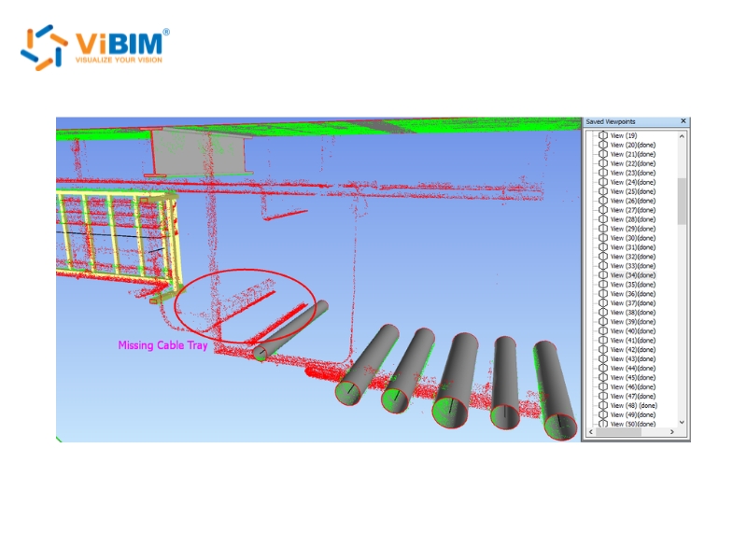Click View (43)(done) in list
The image size is (747, 560).
633,358
